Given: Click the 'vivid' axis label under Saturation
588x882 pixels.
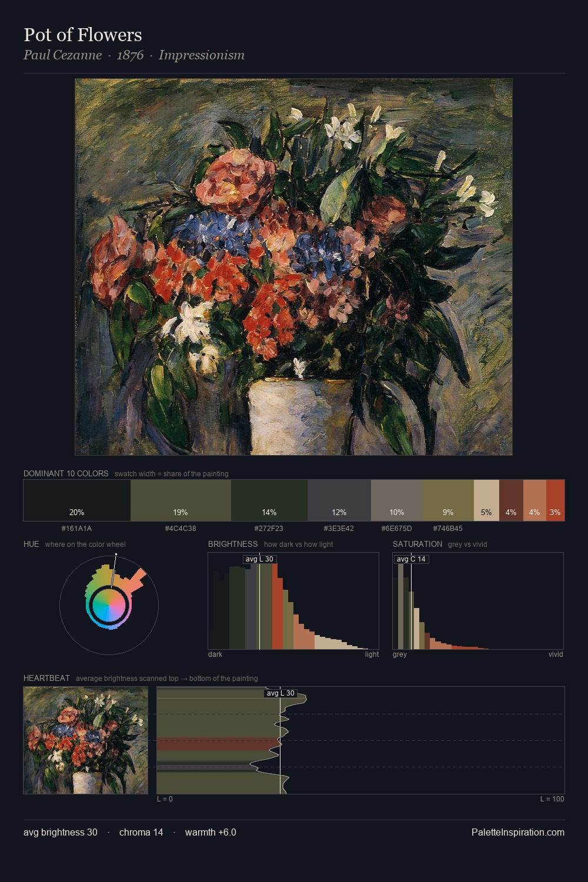Looking at the screenshot, I should (556, 654).
